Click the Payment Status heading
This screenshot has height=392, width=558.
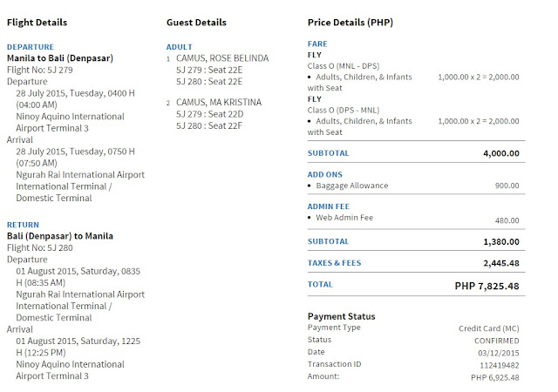[x=341, y=316]
